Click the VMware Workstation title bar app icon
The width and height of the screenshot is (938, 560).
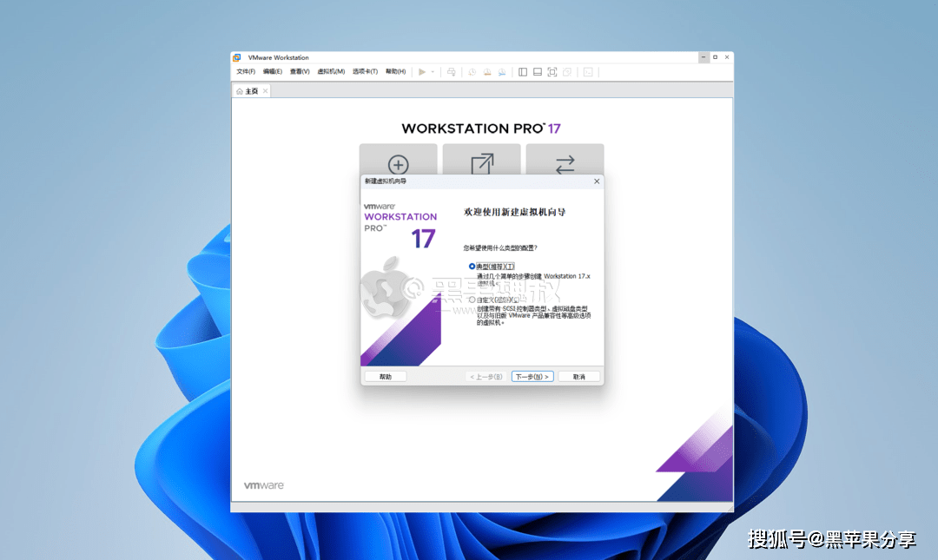point(237,57)
